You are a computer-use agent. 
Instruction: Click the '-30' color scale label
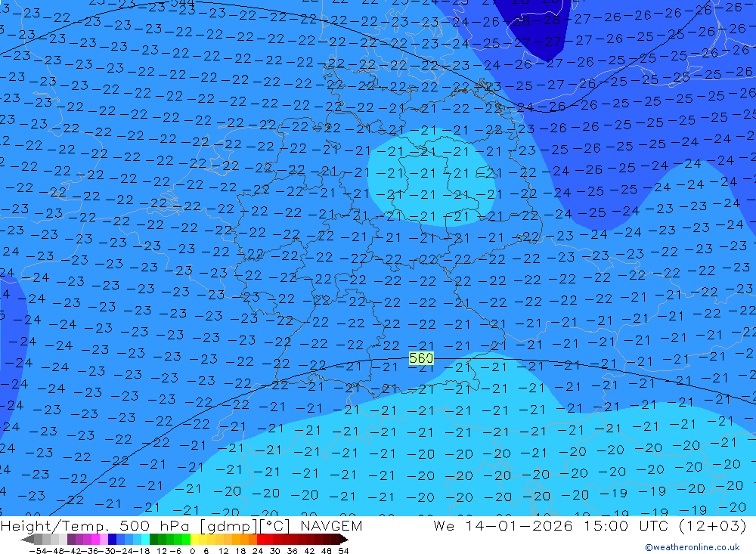107,551
